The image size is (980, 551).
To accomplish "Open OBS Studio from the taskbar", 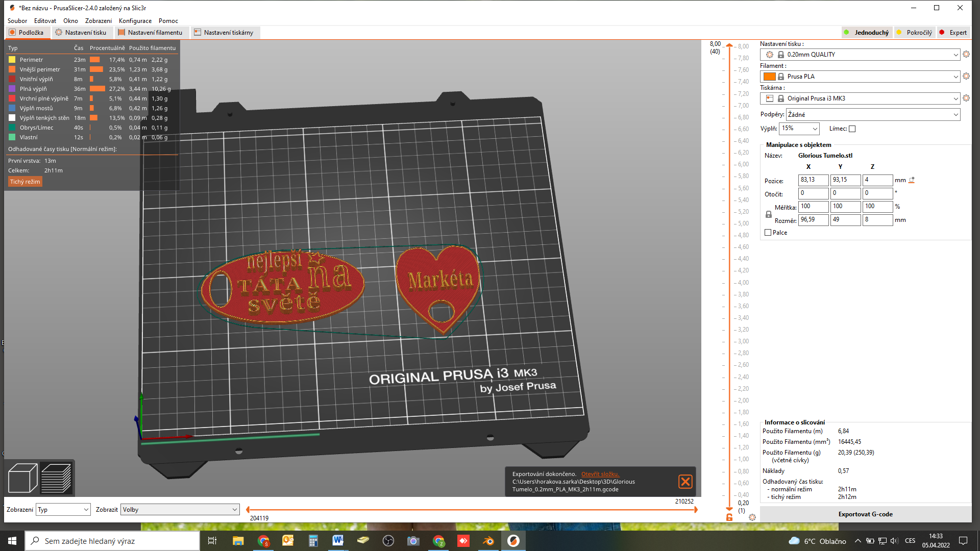I will [x=388, y=541].
